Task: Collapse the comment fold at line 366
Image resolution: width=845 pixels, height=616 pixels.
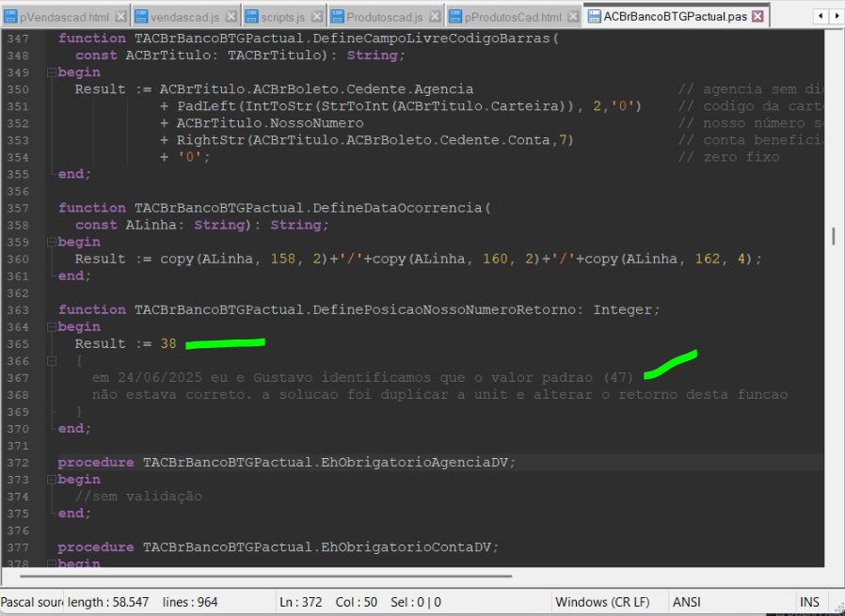Action: (51, 361)
